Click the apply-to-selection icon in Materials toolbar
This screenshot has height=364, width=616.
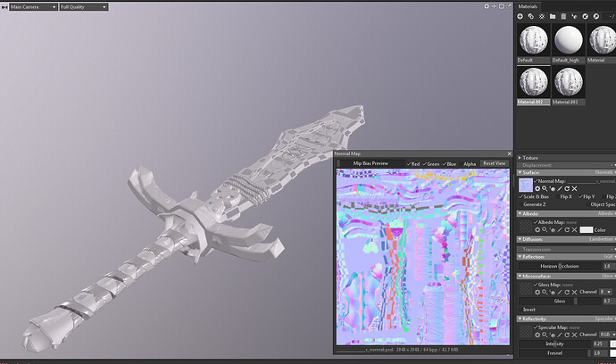point(574,16)
